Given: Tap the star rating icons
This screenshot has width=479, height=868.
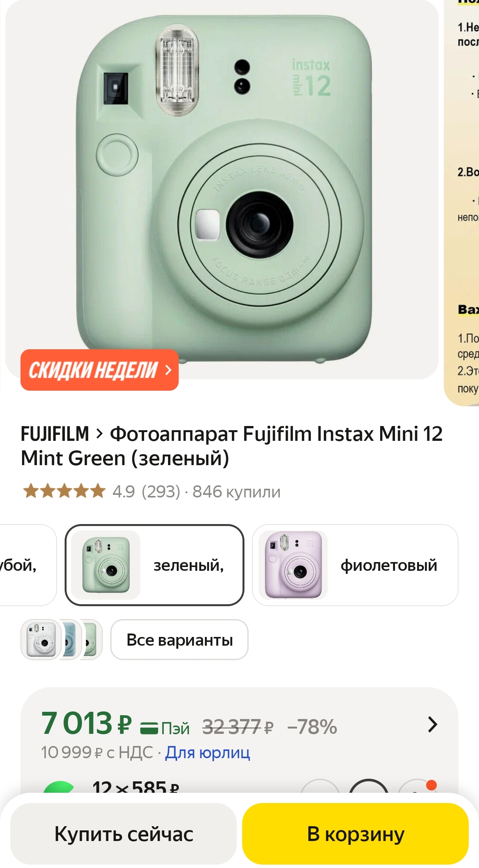Looking at the screenshot, I should coord(64,491).
